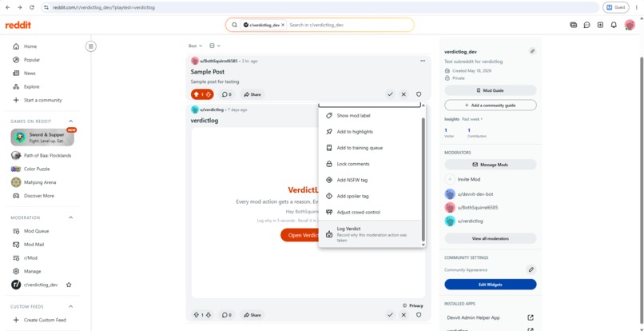Image resolution: width=644 pixels, height=331 pixels.
Task: Share the Sample Post
Action: (252, 94)
